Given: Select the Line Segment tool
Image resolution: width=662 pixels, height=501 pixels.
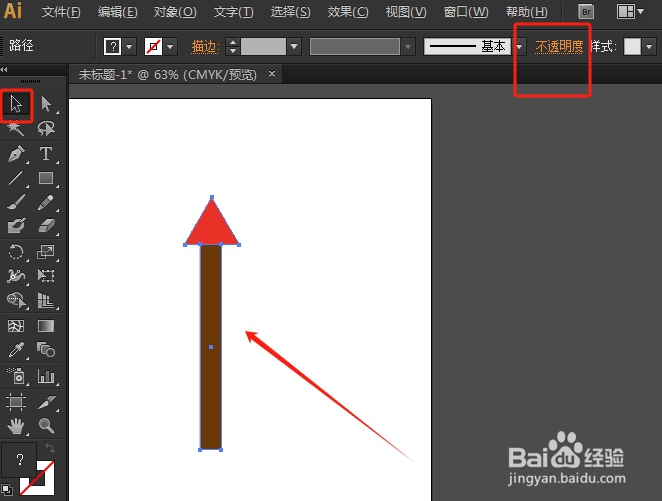Looking at the screenshot, I should [16, 178].
